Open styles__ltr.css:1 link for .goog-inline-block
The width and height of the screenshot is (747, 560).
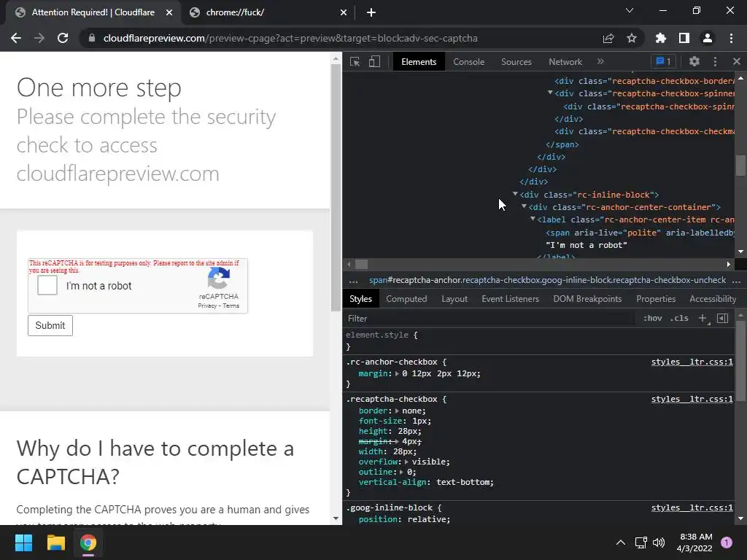(x=692, y=507)
